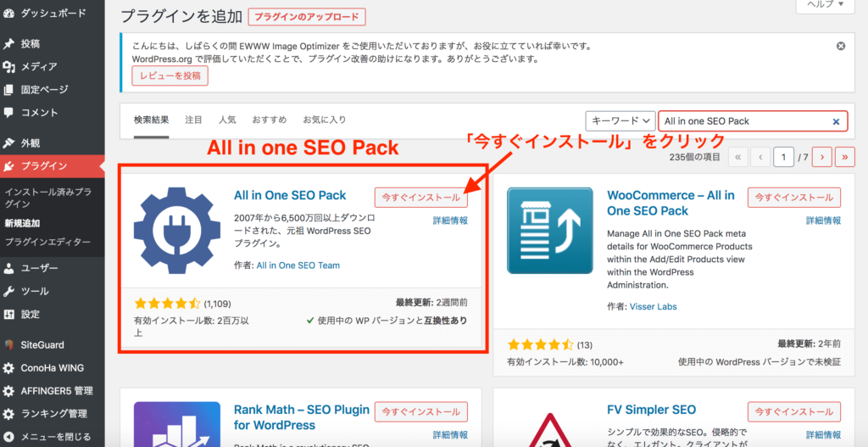Click the collapse menu arrow icon (メニューを閉じる)
Image resolution: width=868 pixels, height=447 pixels.
8,437
